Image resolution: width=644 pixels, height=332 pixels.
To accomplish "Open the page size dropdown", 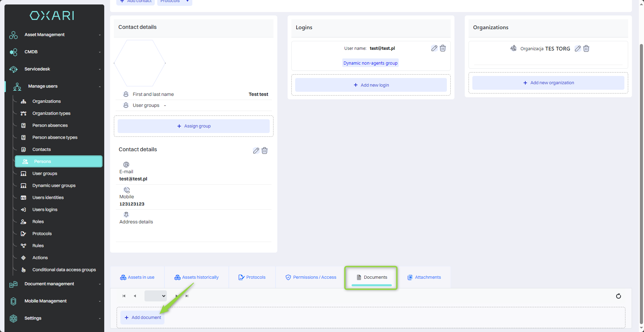I will [155, 296].
